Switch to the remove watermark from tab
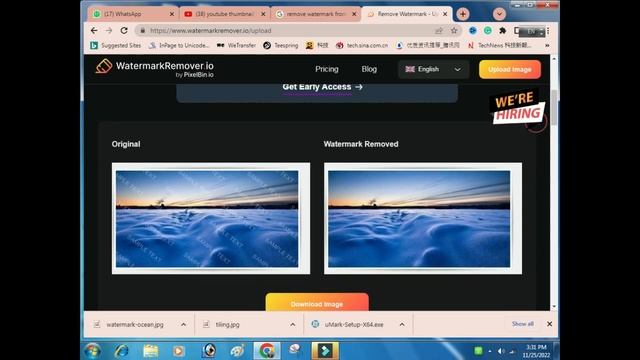 point(315,14)
